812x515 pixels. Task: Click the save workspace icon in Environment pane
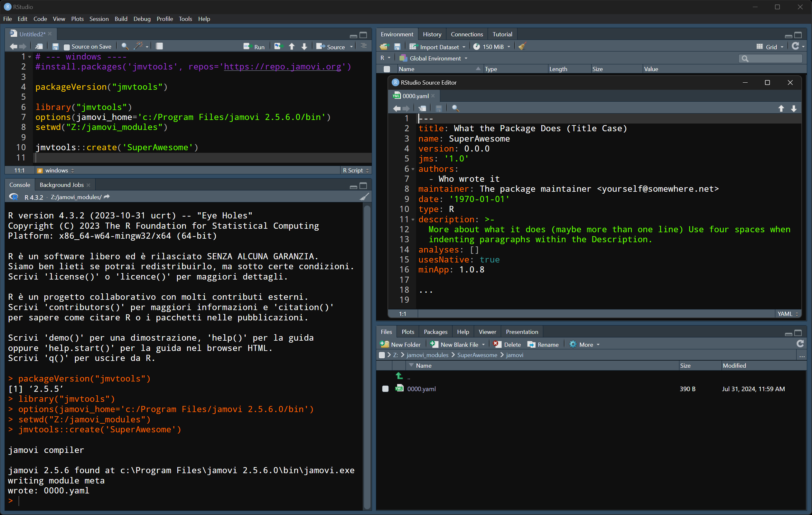click(x=397, y=47)
